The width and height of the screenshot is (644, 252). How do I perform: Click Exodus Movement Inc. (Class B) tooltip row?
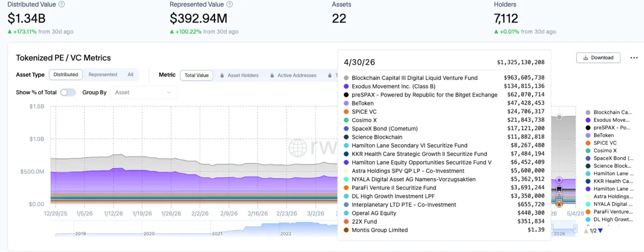[444, 86]
